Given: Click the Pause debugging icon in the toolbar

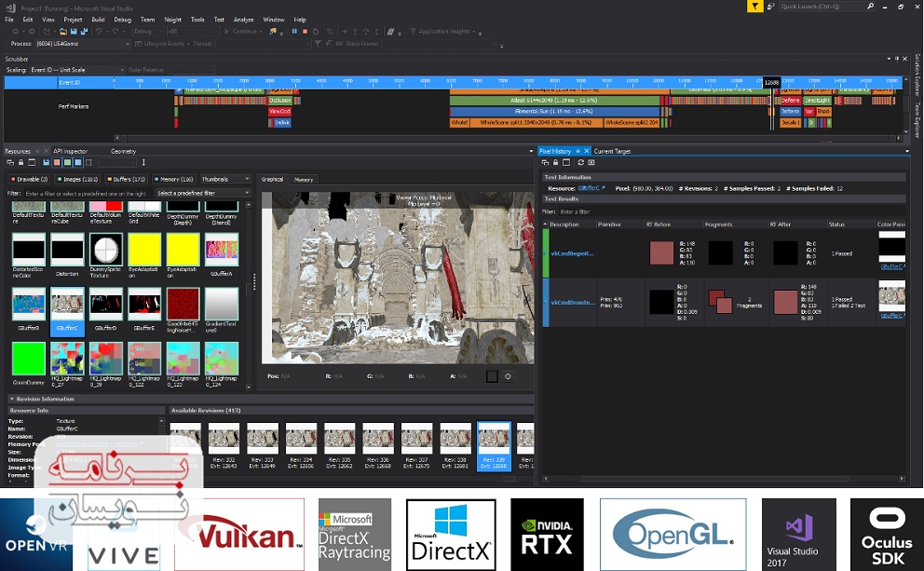Looking at the screenshot, I should pos(293,32).
